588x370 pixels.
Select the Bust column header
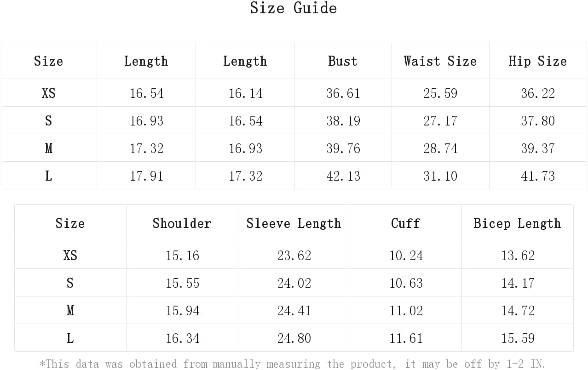[343, 61]
